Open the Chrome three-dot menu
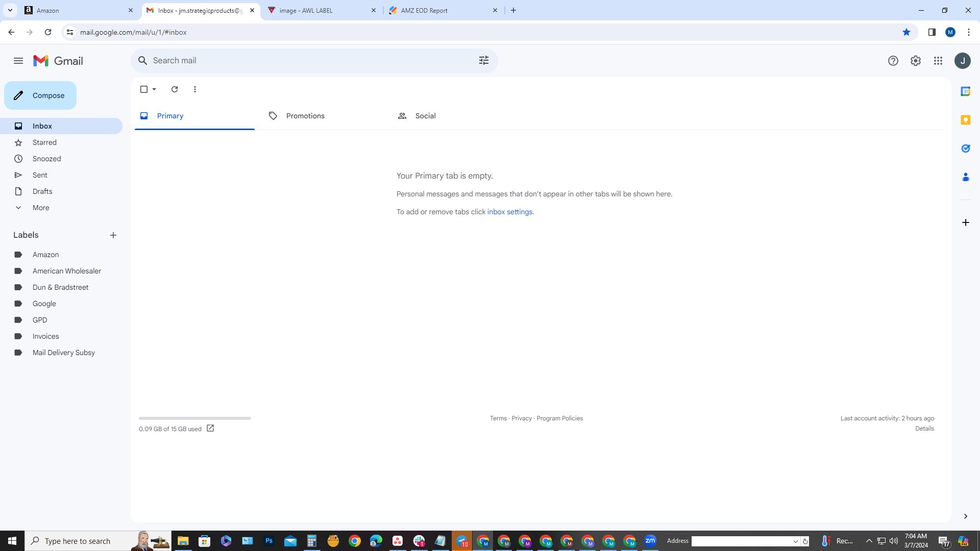The height and width of the screenshot is (551, 980). tap(968, 32)
